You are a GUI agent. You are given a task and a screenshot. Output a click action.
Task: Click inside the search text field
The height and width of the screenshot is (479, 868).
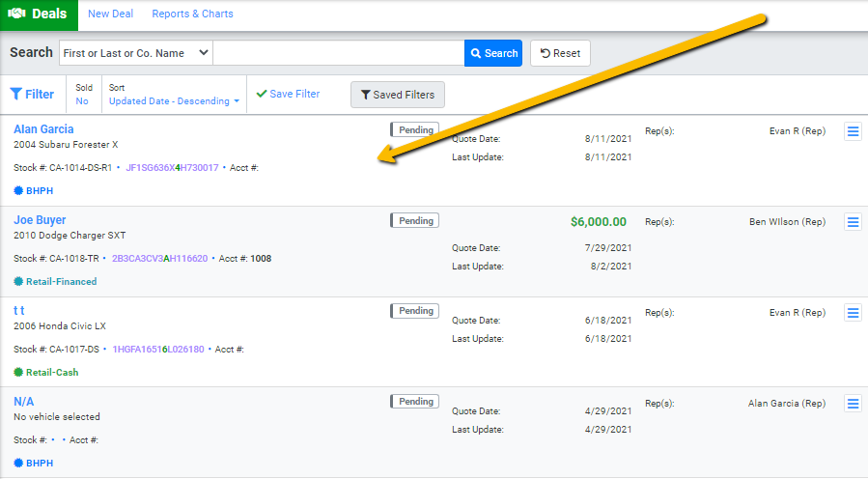338,53
